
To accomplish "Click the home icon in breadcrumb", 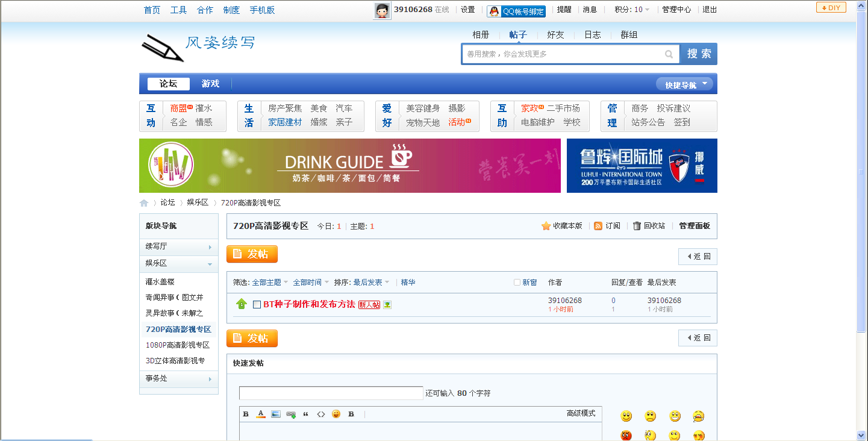I will [144, 203].
